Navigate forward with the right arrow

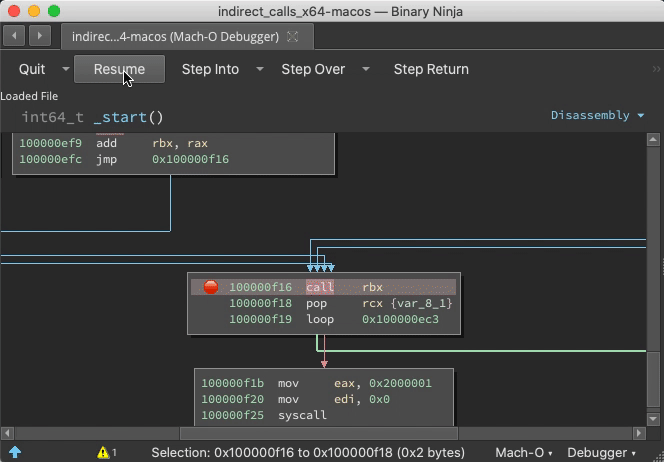pyautogui.click(x=39, y=37)
